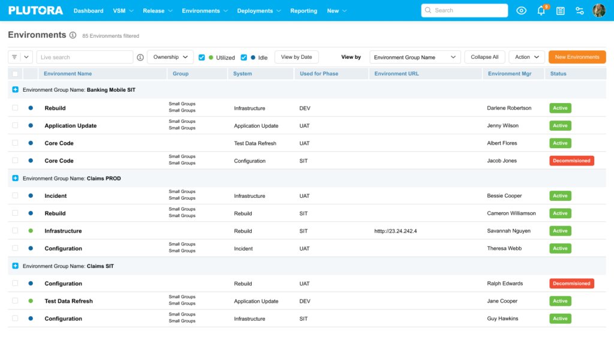Click status dot of Jacob Jones row

[x=31, y=161]
